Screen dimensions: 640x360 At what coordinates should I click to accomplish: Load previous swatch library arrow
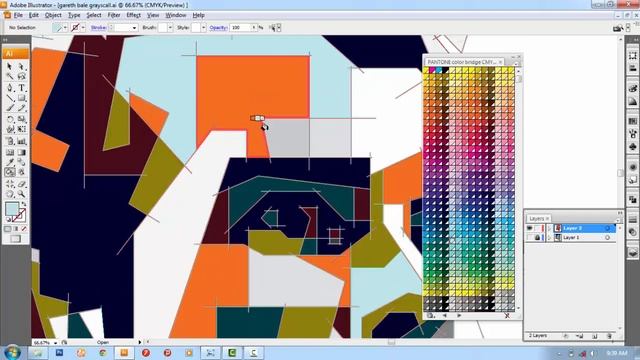pos(445,316)
